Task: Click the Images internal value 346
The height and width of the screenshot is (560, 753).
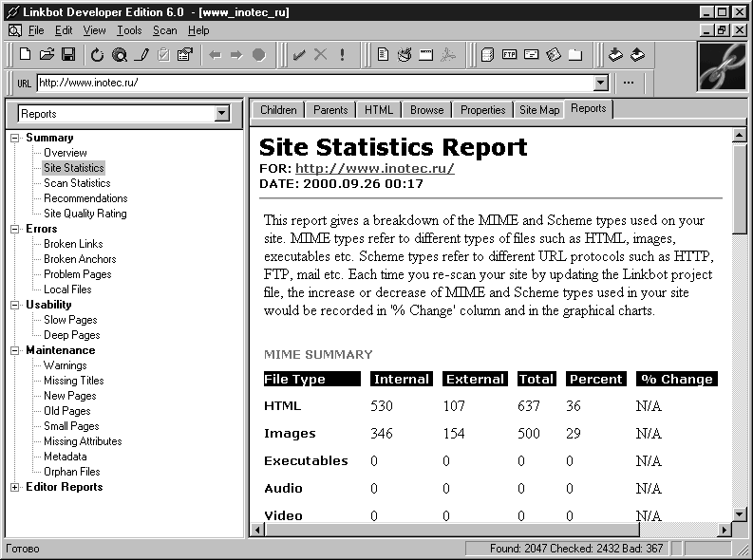Action: coord(382,434)
